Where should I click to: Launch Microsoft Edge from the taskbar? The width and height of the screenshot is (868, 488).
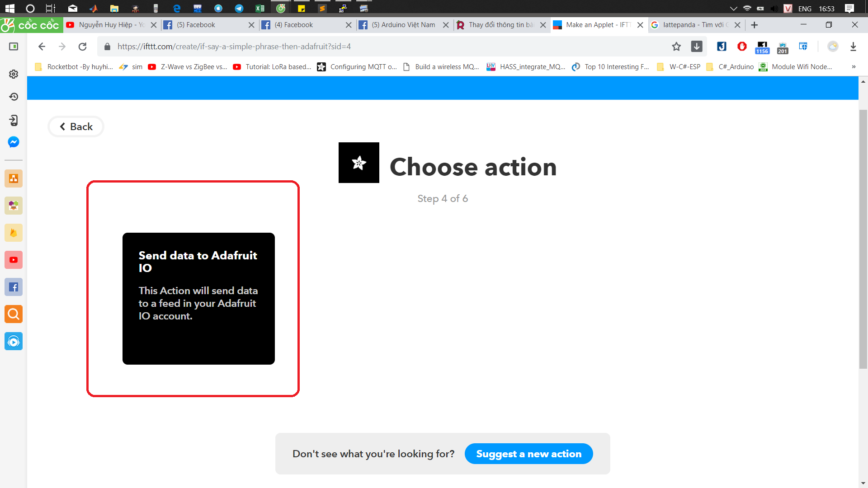click(177, 8)
